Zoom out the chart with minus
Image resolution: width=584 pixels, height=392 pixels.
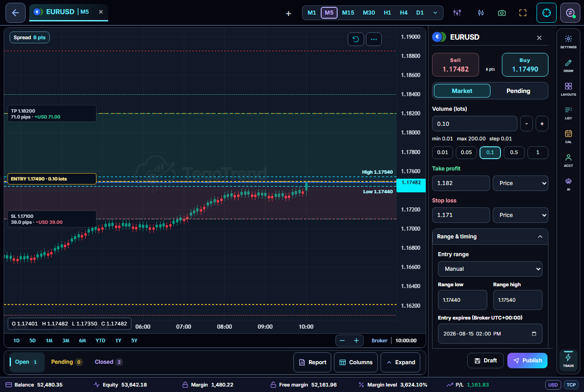342,340
